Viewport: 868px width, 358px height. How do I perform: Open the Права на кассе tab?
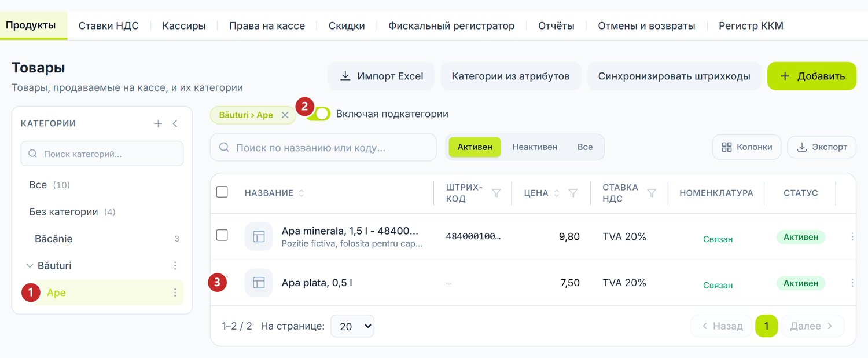pyautogui.click(x=267, y=25)
